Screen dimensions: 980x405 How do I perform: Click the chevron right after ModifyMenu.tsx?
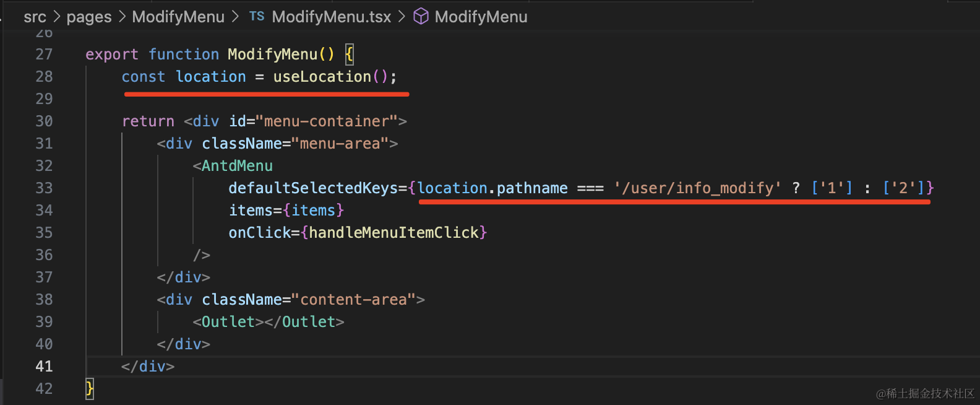tap(402, 17)
